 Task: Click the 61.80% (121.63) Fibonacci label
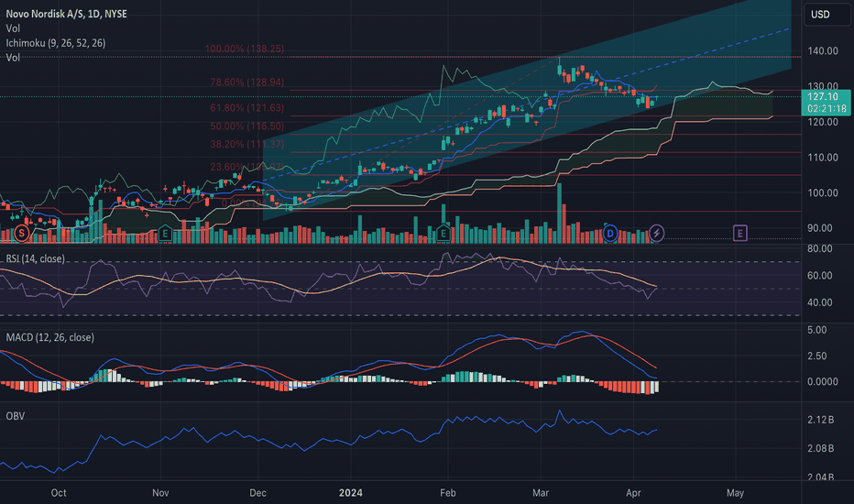coord(247,108)
